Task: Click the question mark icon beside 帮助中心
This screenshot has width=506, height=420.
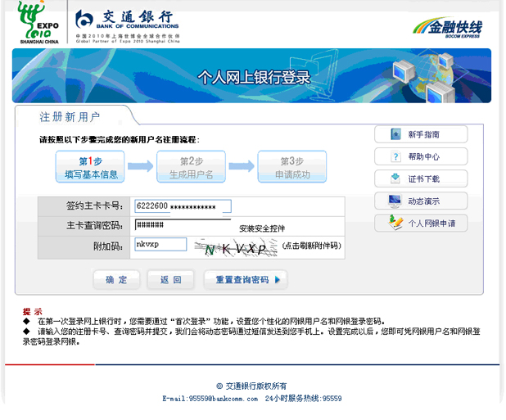Action: pos(395,156)
